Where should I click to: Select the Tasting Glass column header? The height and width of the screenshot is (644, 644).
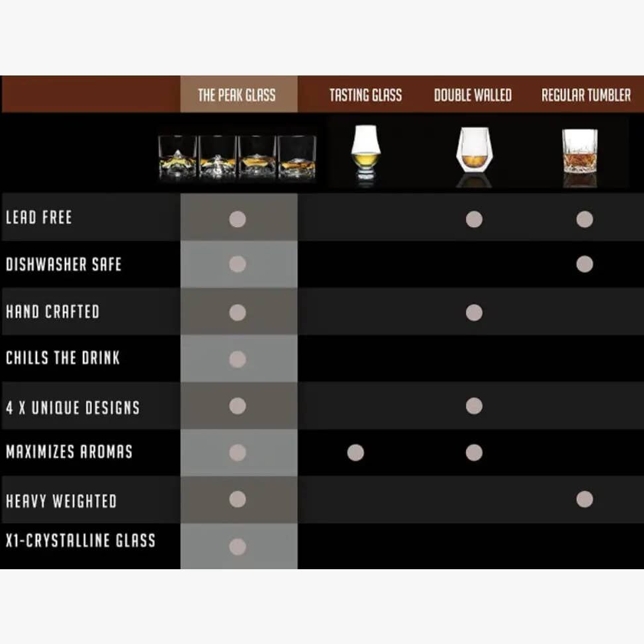tap(365, 95)
